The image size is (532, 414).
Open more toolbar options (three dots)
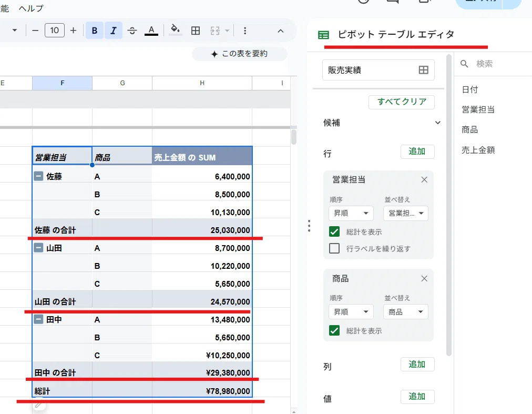tap(245, 31)
